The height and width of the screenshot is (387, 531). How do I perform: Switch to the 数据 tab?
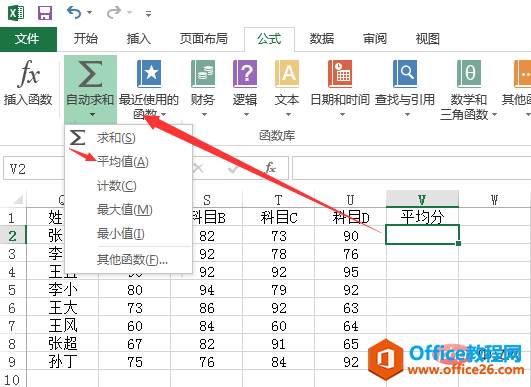(x=322, y=39)
